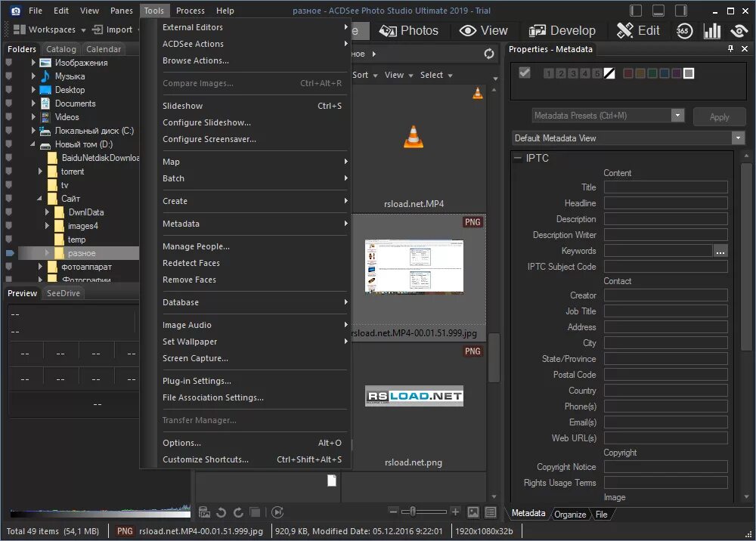Apply the red color label
This screenshot has width=756, height=541.
coord(627,73)
